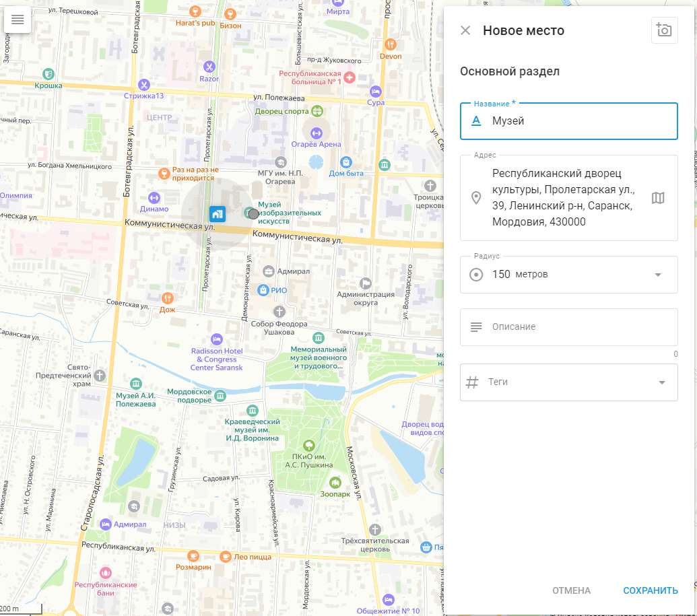
Task: Open the Радиус dropdown arrow
Action: click(658, 275)
